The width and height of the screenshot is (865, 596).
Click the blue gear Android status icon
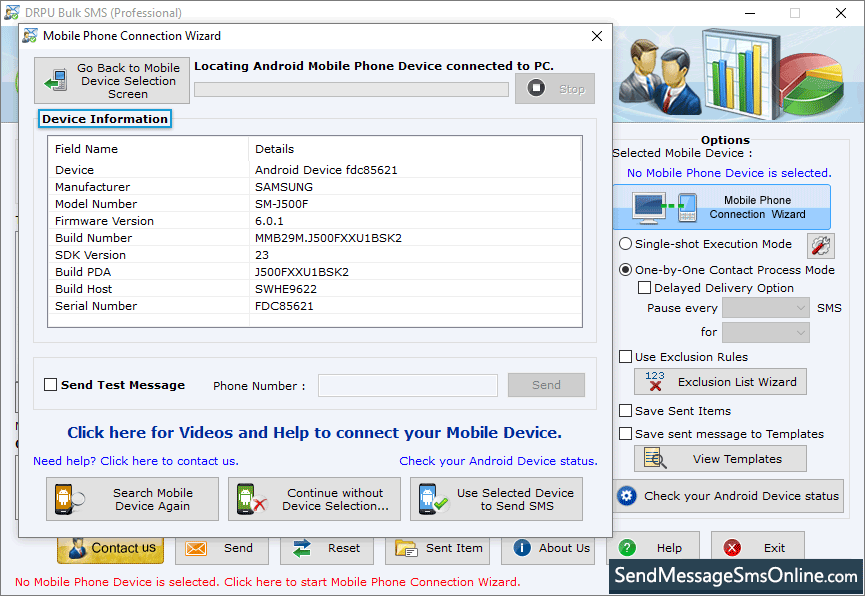click(x=627, y=496)
